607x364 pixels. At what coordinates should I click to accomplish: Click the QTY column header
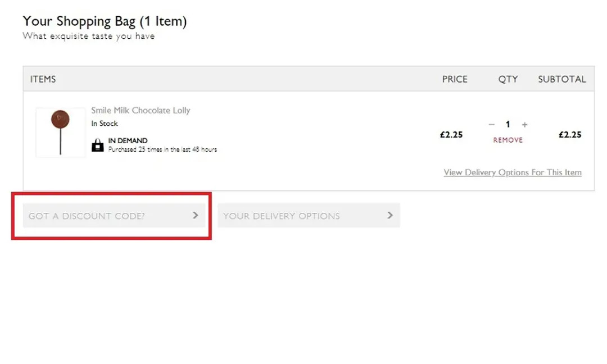508,79
